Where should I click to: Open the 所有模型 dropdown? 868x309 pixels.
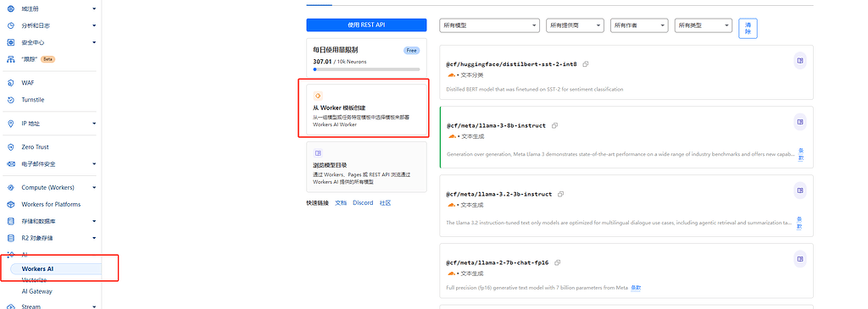coord(489,25)
